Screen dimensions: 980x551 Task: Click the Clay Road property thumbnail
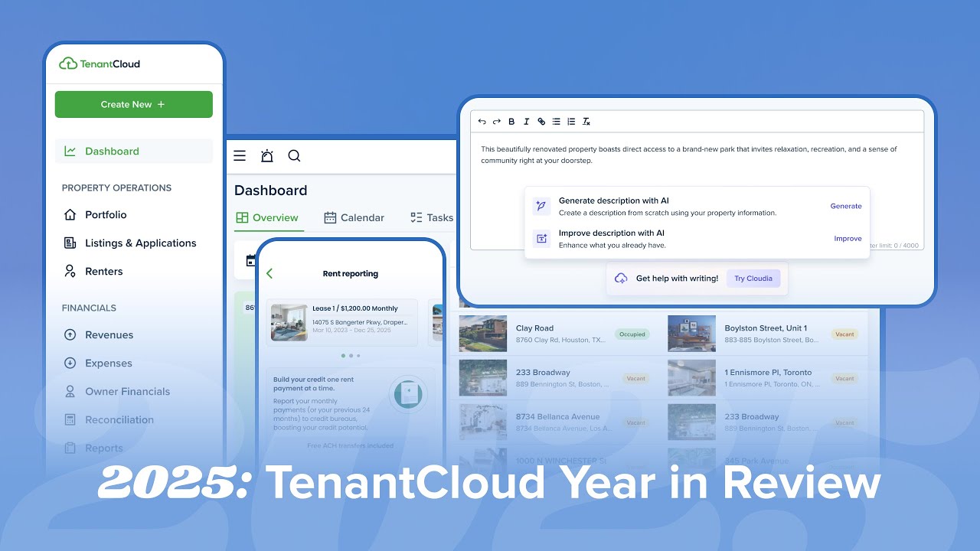483,334
